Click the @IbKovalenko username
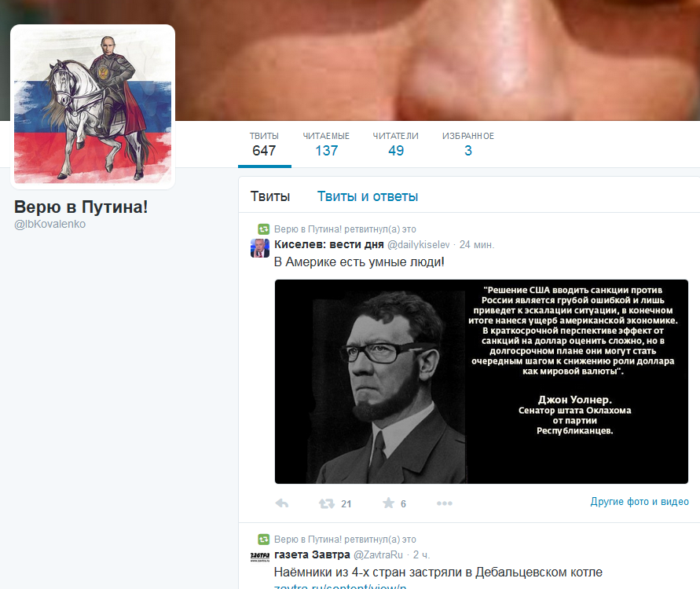 [x=49, y=224]
